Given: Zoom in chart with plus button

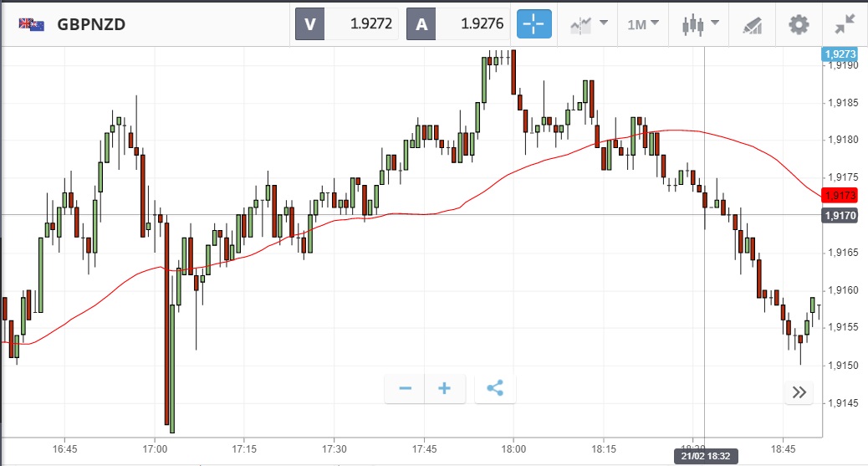Looking at the screenshot, I should click(445, 388).
